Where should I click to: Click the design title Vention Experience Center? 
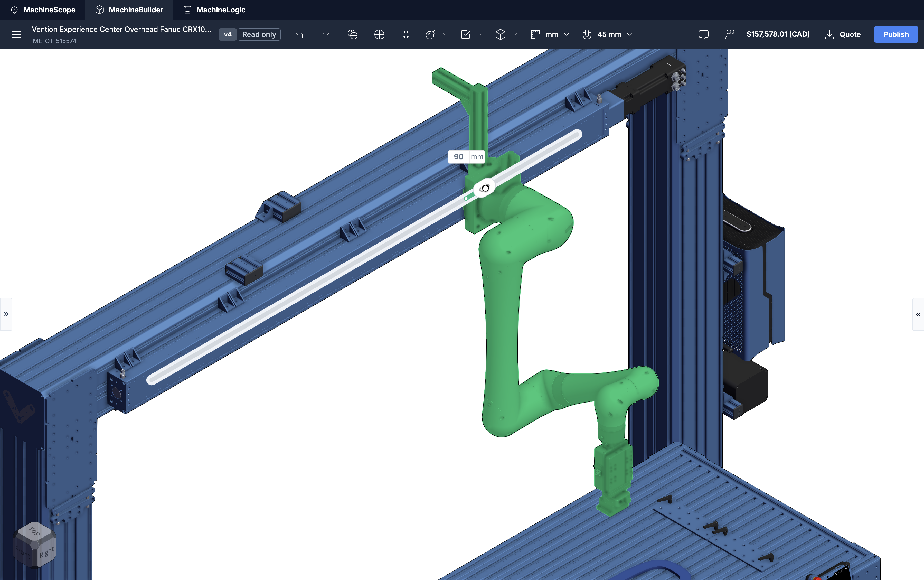121,30
